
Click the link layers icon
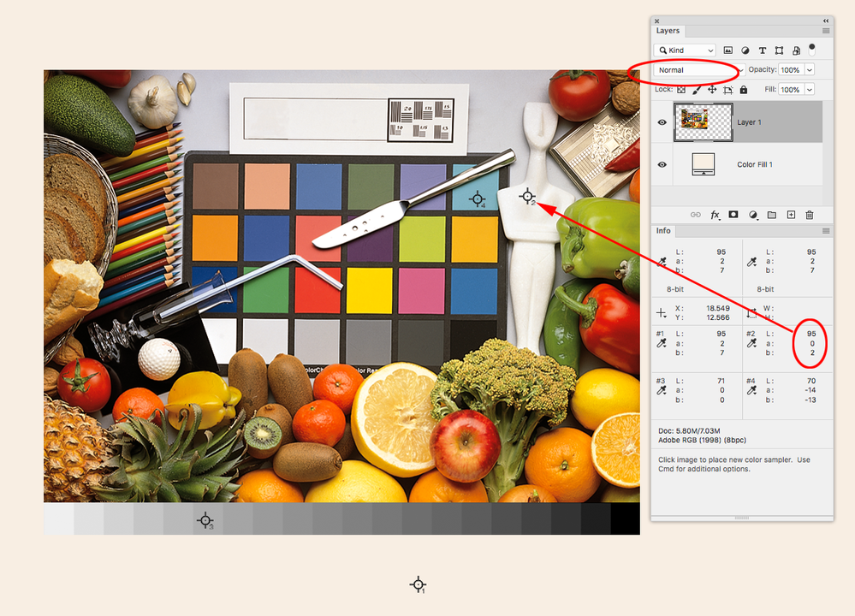pyautogui.click(x=696, y=215)
